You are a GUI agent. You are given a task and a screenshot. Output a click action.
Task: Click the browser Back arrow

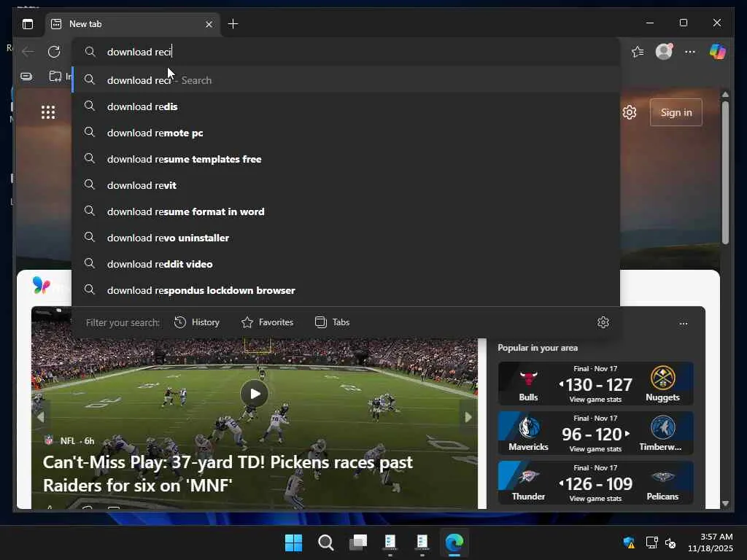(28, 52)
